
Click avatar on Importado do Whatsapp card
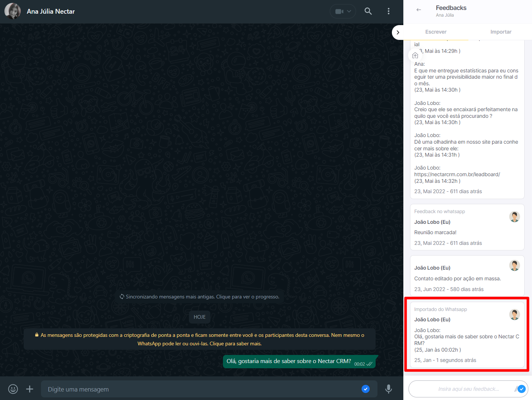[x=515, y=314]
